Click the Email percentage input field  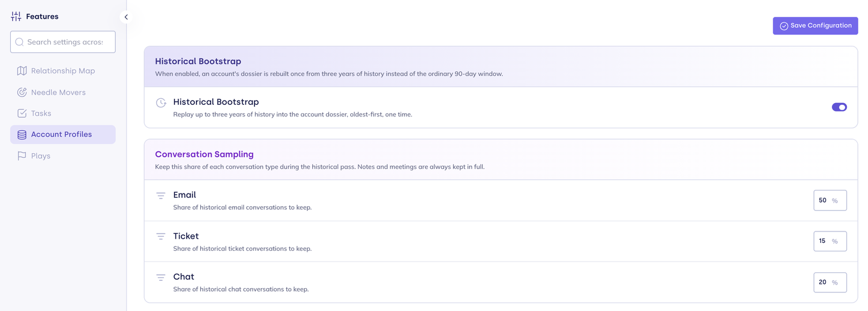click(x=830, y=201)
